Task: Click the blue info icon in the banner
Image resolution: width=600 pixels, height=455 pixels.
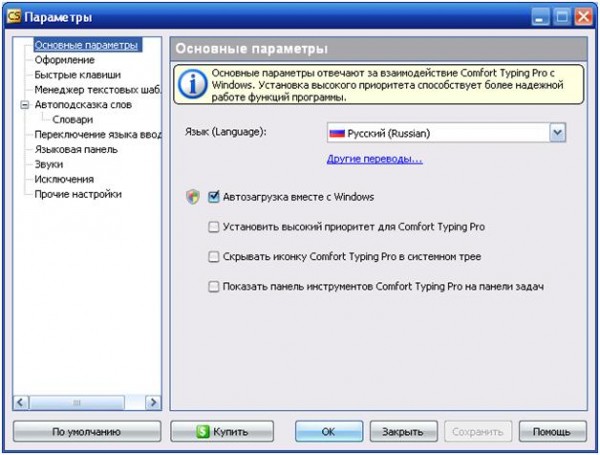Action: pyautogui.click(x=192, y=84)
